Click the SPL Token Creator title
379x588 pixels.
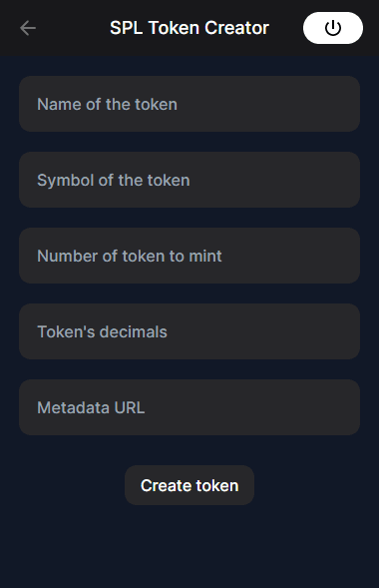click(x=189, y=28)
